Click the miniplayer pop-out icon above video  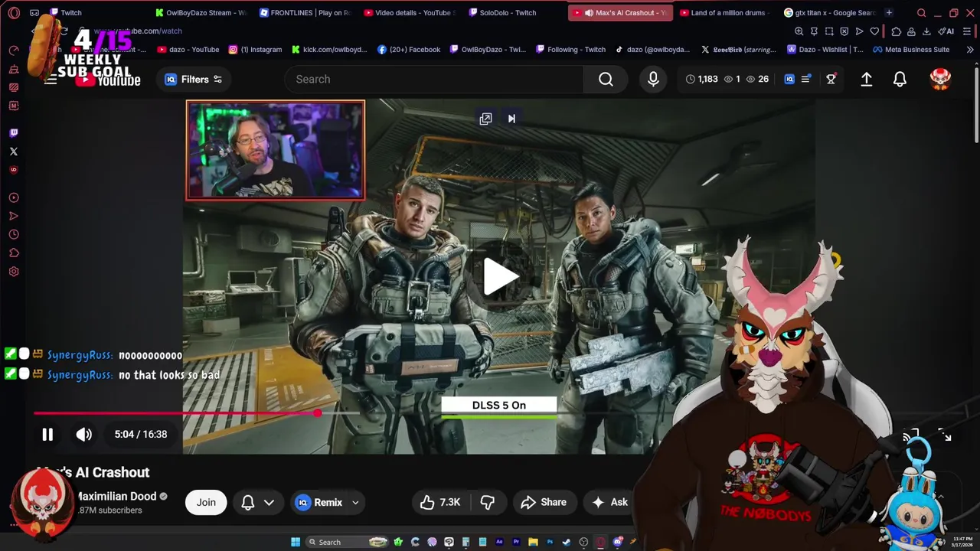point(485,119)
